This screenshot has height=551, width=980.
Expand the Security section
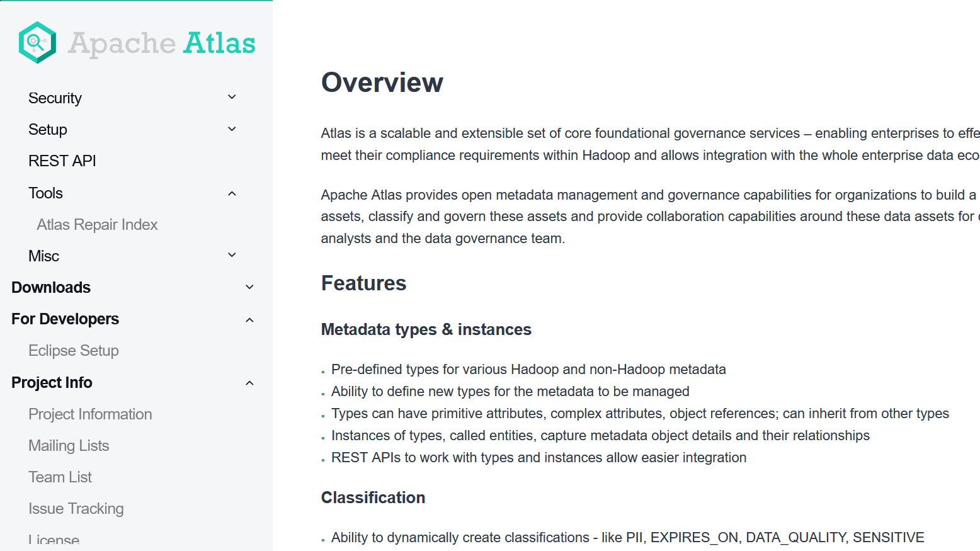point(231,97)
